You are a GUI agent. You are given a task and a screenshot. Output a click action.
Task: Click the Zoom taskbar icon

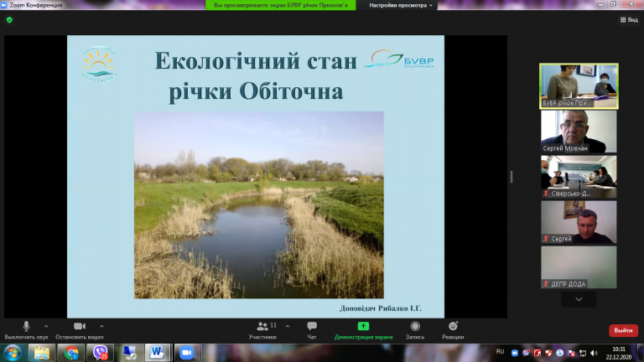click(187, 353)
